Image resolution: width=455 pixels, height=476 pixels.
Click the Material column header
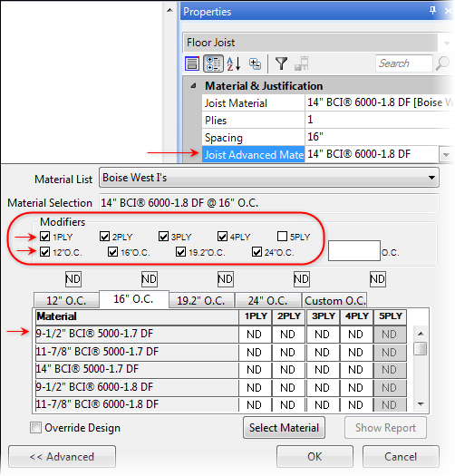[x=137, y=316]
